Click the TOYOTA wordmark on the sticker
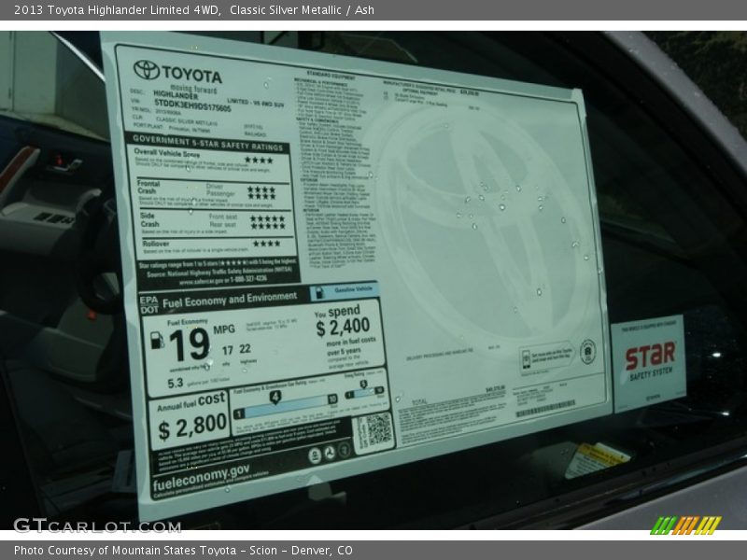Screen dimensions: 747x560 click(x=192, y=74)
